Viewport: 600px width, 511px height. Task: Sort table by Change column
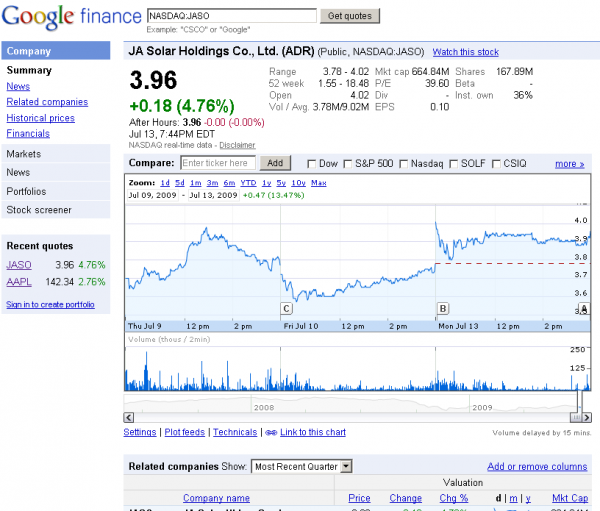406,498
